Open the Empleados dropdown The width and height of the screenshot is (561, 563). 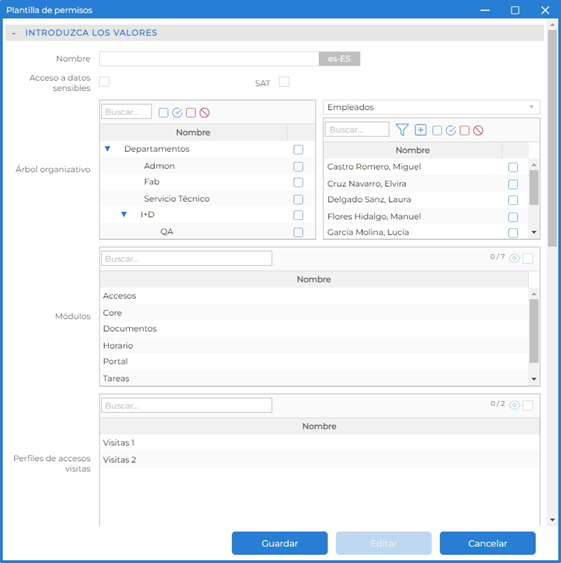click(432, 107)
